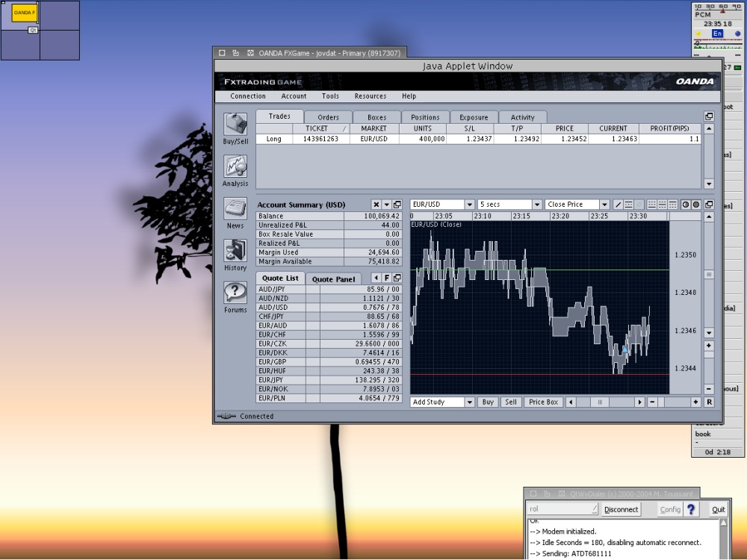Detach the Account Summary panel
This screenshot has height=560, width=747.
click(x=397, y=205)
